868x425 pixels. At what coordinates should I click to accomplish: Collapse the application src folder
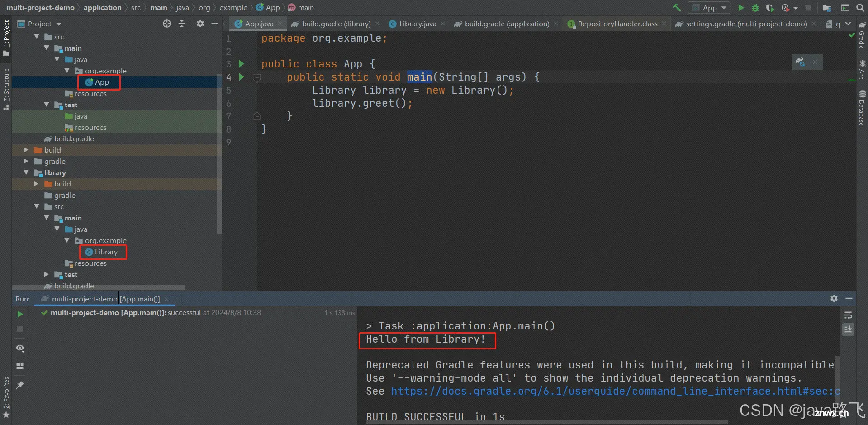[x=37, y=36]
